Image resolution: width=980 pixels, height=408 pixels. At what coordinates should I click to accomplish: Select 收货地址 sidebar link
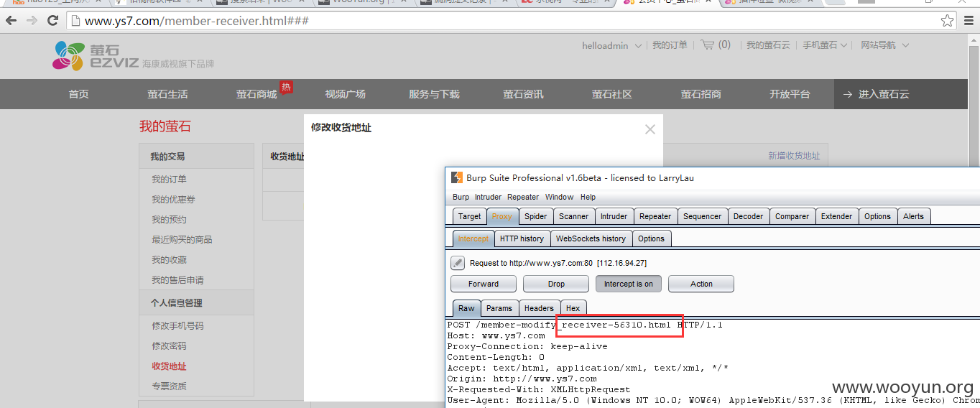point(169,366)
